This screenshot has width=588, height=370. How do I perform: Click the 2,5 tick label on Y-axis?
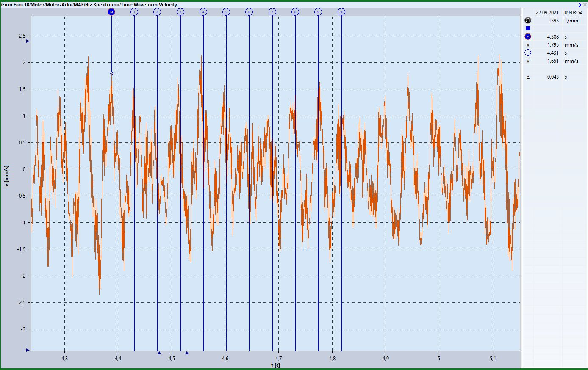(x=22, y=36)
